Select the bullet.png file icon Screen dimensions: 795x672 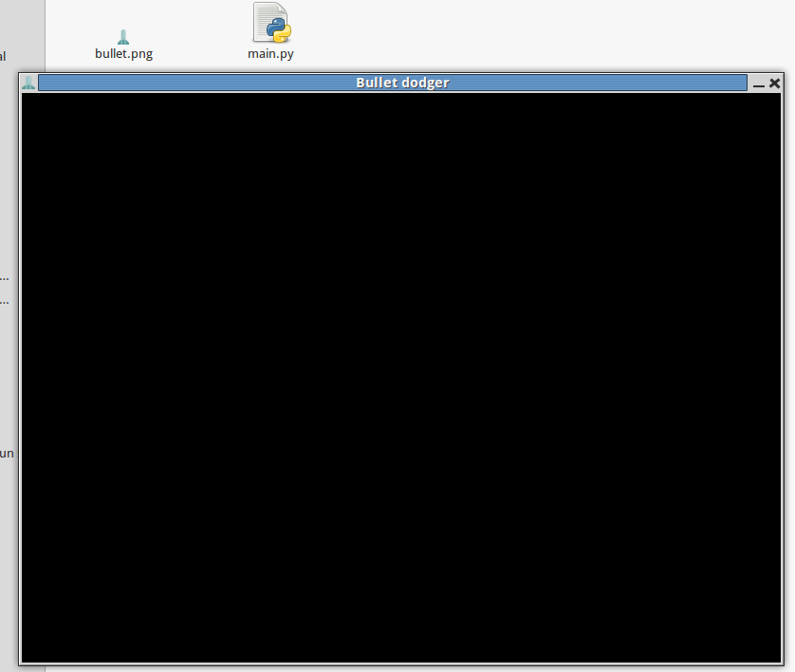[x=123, y=38]
